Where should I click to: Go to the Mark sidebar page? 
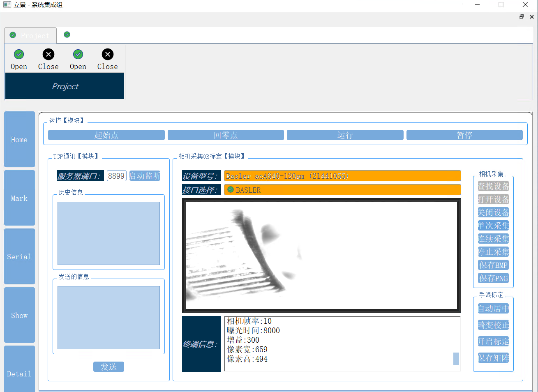click(19, 198)
